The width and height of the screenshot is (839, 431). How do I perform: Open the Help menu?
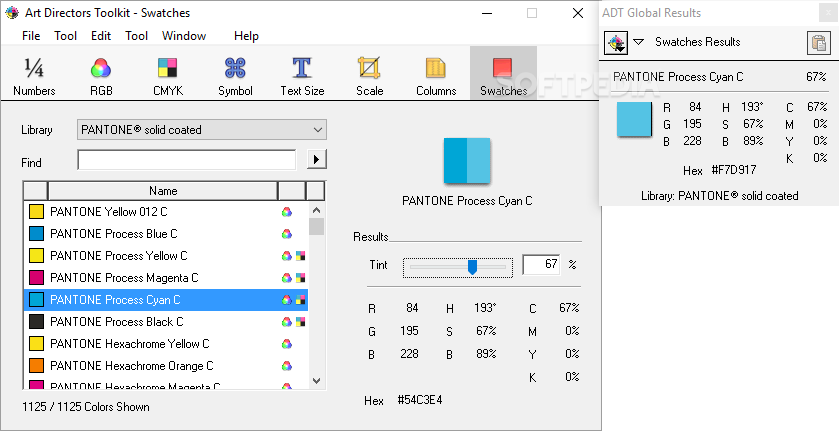pyautogui.click(x=246, y=36)
